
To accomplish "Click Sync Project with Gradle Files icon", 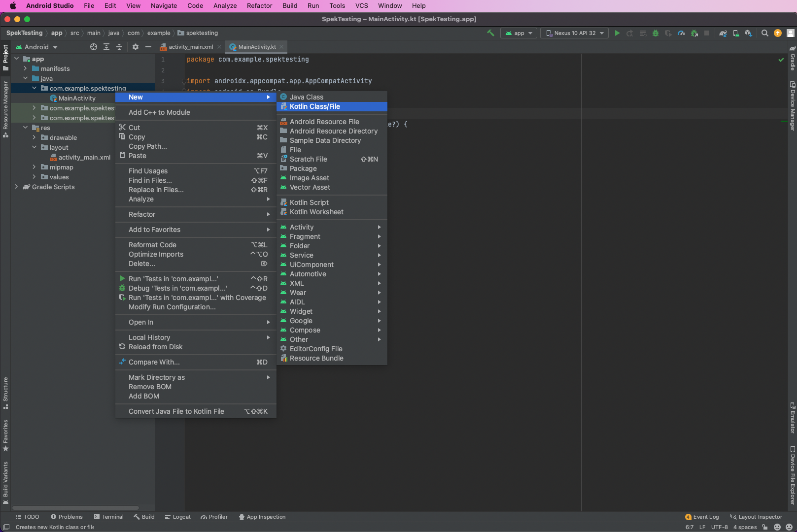I will pyautogui.click(x=723, y=33).
